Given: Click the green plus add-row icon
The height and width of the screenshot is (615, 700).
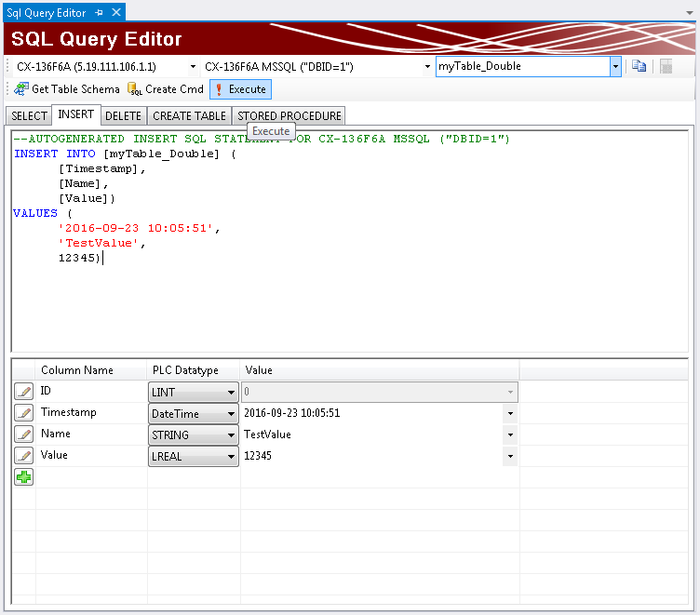Looking at the screenshot, I should [x=23, y=477].
